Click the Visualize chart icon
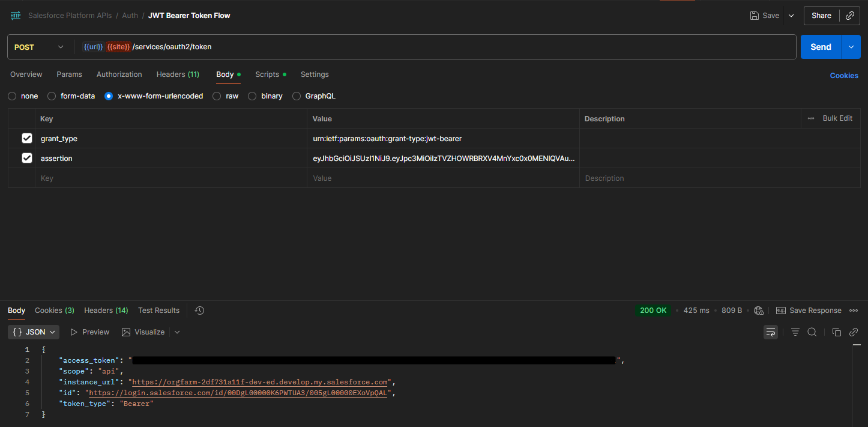 tap(126, 332)
